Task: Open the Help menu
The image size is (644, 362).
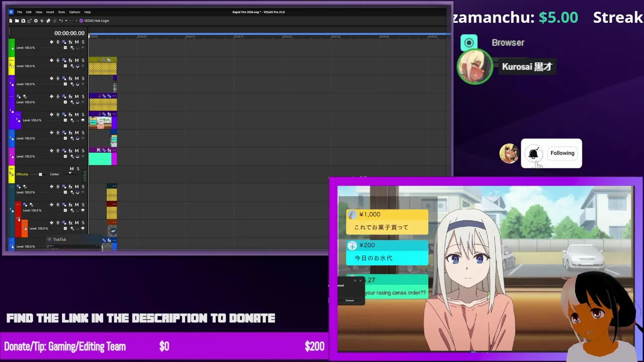Action: [x=88, y=12]
